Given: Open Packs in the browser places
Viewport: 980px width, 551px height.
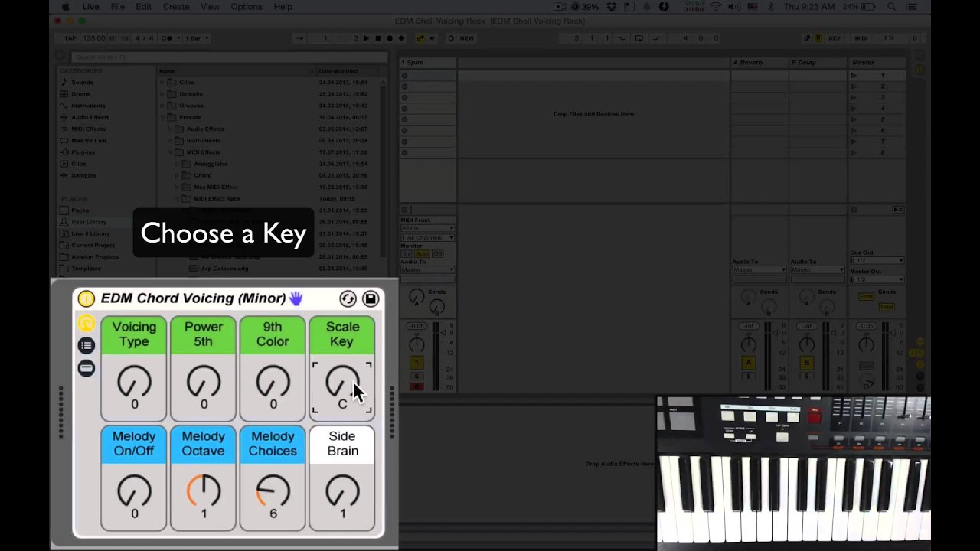Looking at the screenshot, I should (x=80, y=210).
